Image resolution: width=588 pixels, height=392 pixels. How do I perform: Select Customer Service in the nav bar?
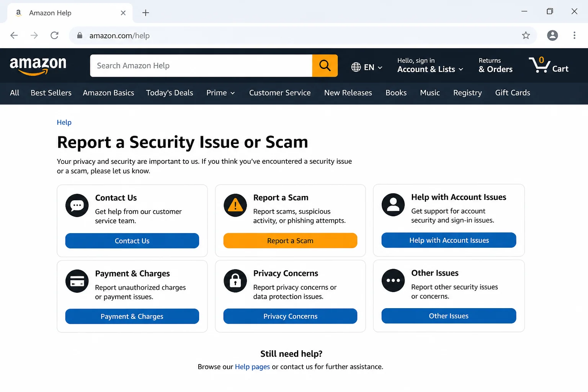click(x=280, y=93)
